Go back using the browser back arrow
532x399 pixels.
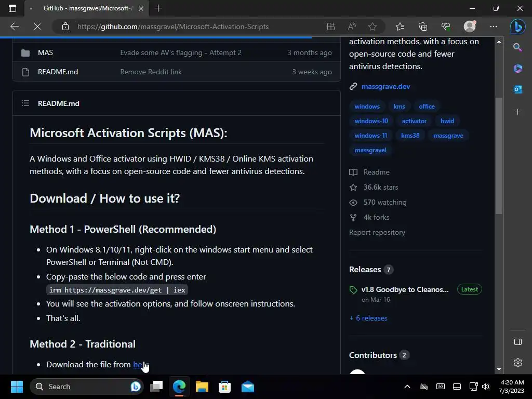pos(14,26)
